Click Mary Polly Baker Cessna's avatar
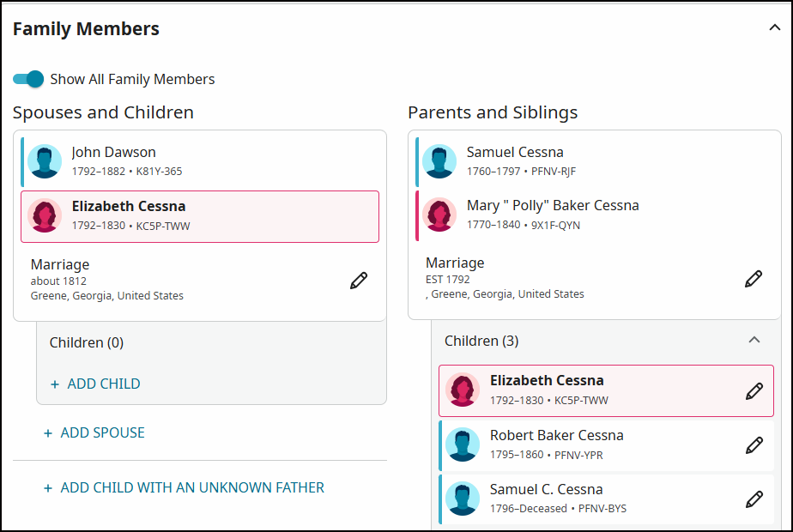Image resolution: width=793 pixels, height=532 pixels. tap(439, 215)
